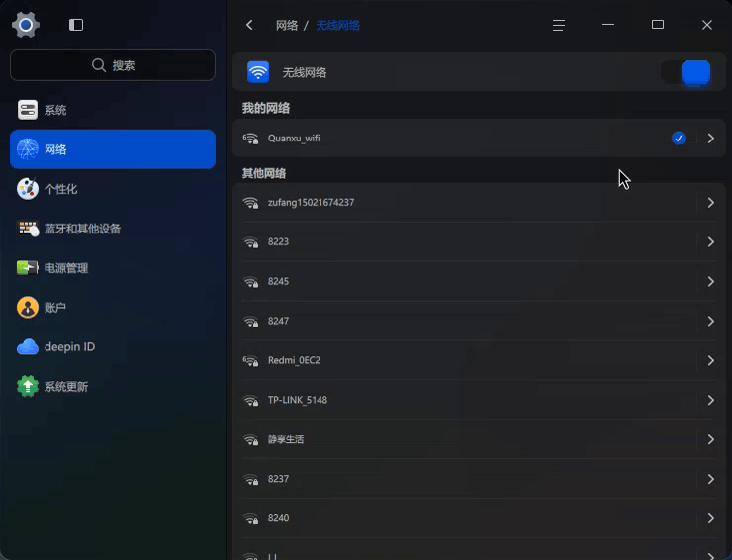Image resolution: width=732 pixels, height=560 pixels.
Task: Connect to network 静享生活
Action: click(479, 439)
